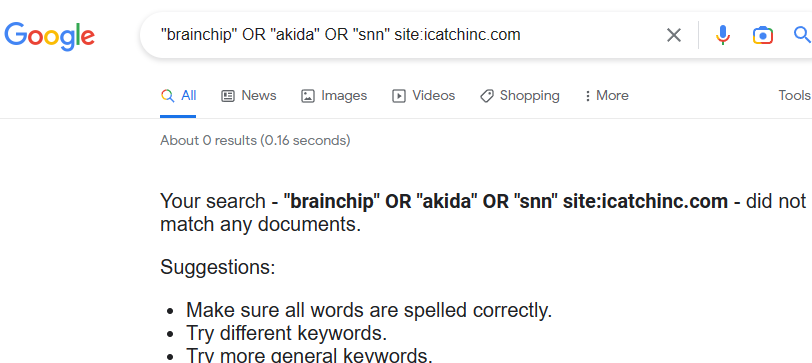Click the tag icon beside Shopping
This screenshot has height=363, width=812.
pyautogui.click(x=486, y=96)
